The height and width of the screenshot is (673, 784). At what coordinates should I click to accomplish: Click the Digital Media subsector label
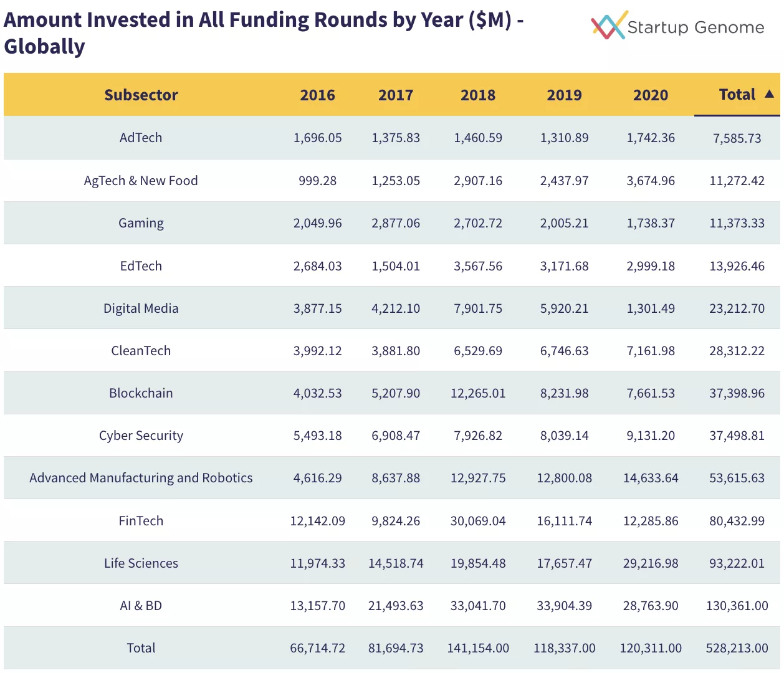coord(141,308)
